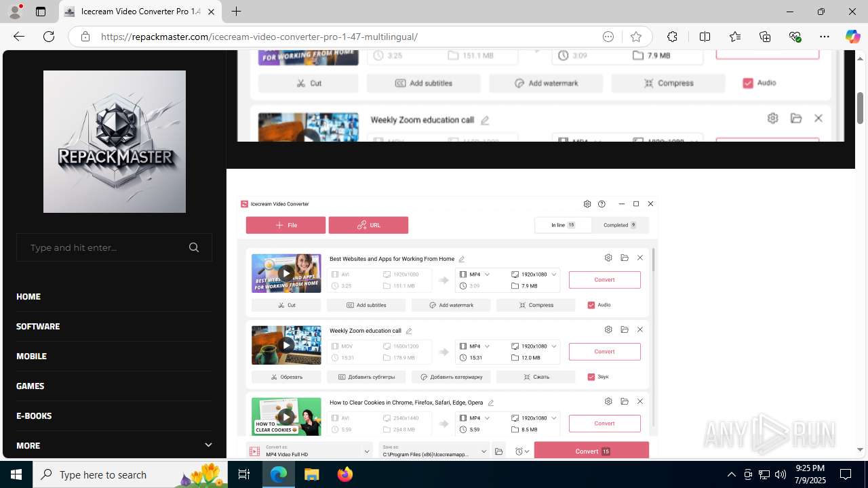Open folder for Clear Cookies video
Viewport: 868px width, 488px height.
coord(625,401)
